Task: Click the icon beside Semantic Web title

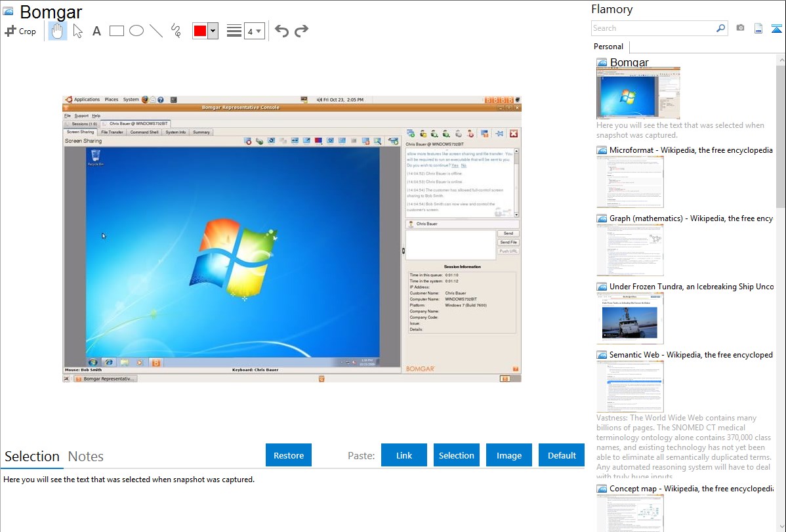Action: (602, 354)
